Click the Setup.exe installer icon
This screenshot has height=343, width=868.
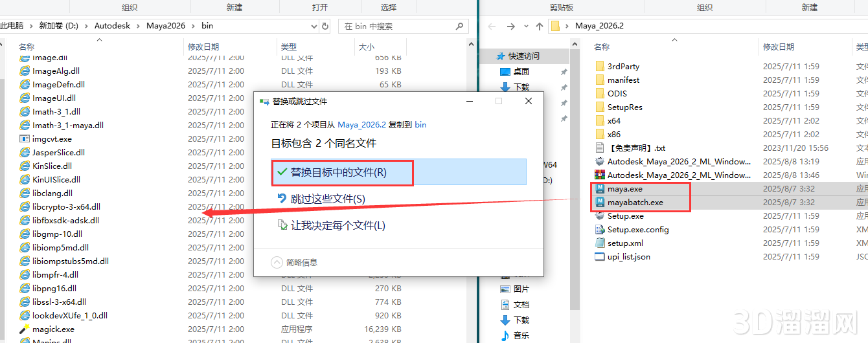click(600, 216)
